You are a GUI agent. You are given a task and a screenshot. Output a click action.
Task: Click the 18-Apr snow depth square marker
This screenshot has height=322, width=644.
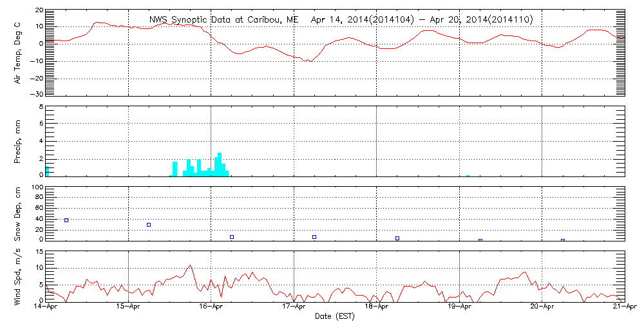pyautogui.click(x=397, y=238)
